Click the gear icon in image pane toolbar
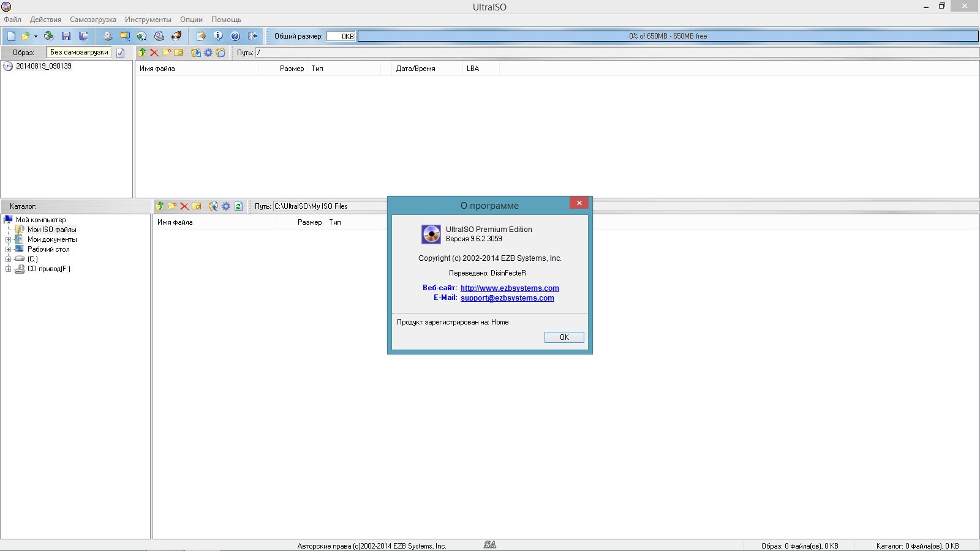The image size is (980, 551). pos(208,53)
